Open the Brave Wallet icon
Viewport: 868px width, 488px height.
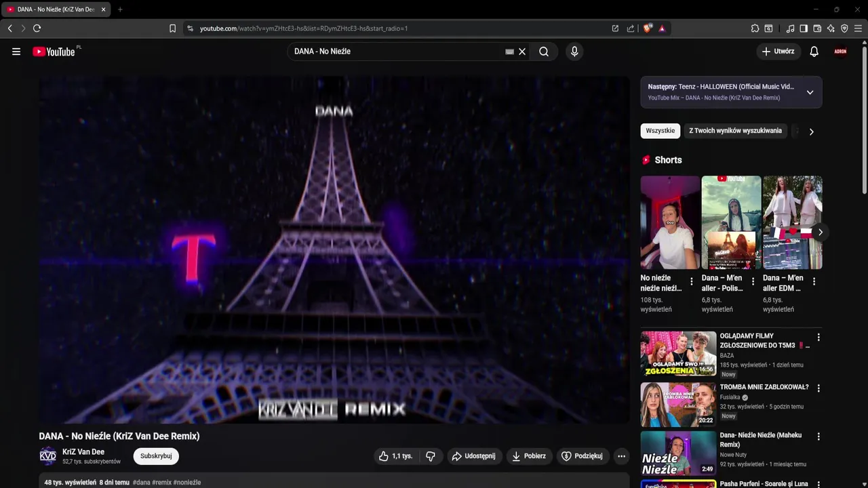pyautogui.click(x=817, y=28)
